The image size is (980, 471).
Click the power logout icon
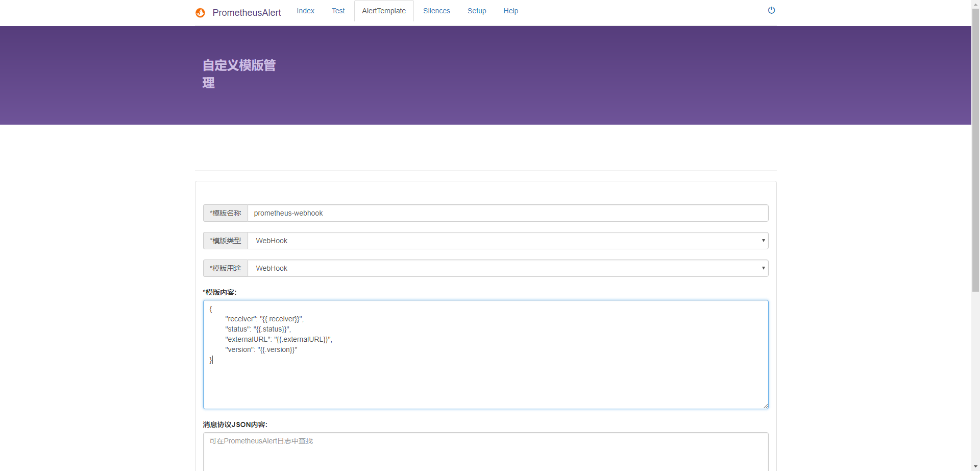(x=771, y=10)
